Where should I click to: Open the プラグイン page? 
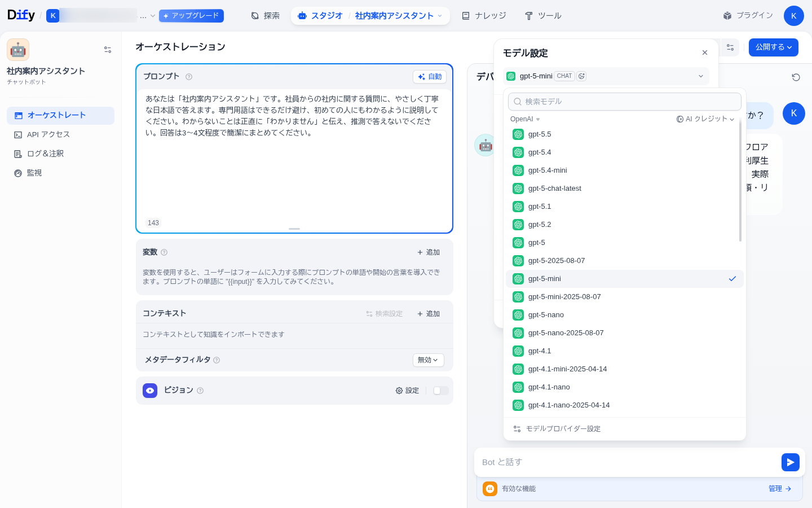[x=748, y=16]
